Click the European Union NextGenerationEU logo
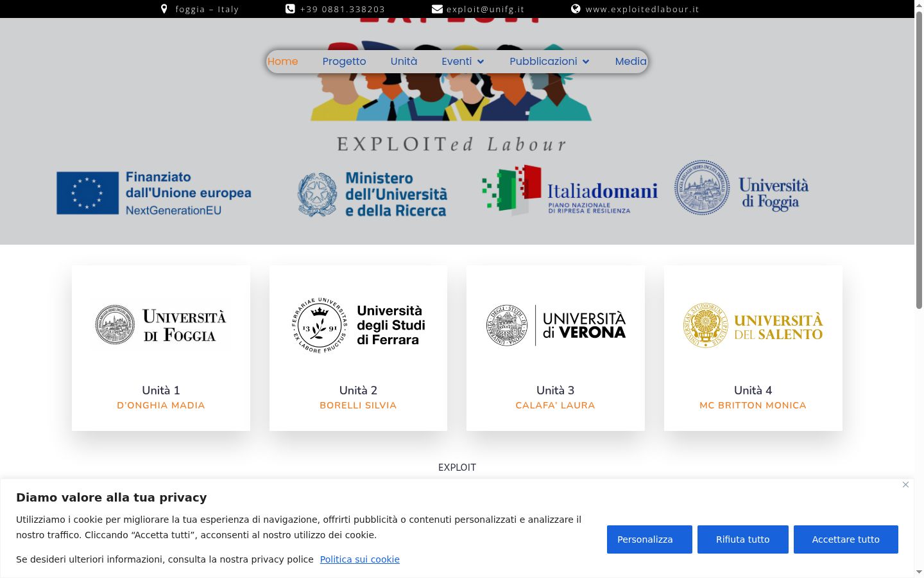The height and width of the screenshot is (578, 924). click(154, 193)
